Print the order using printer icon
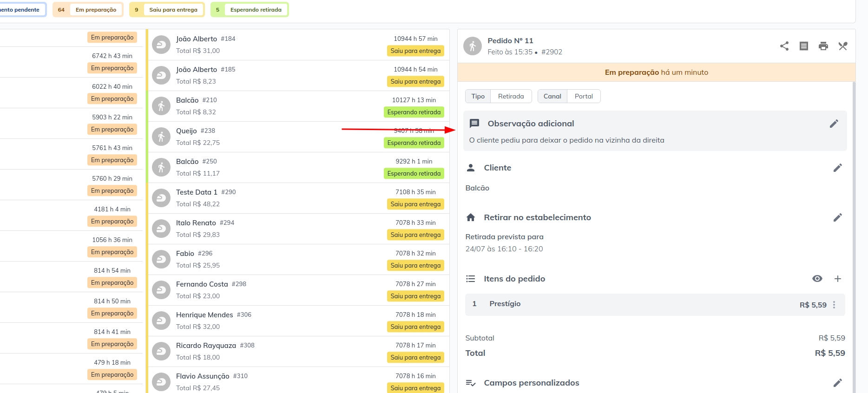868x393 pixels. [823, 46]
